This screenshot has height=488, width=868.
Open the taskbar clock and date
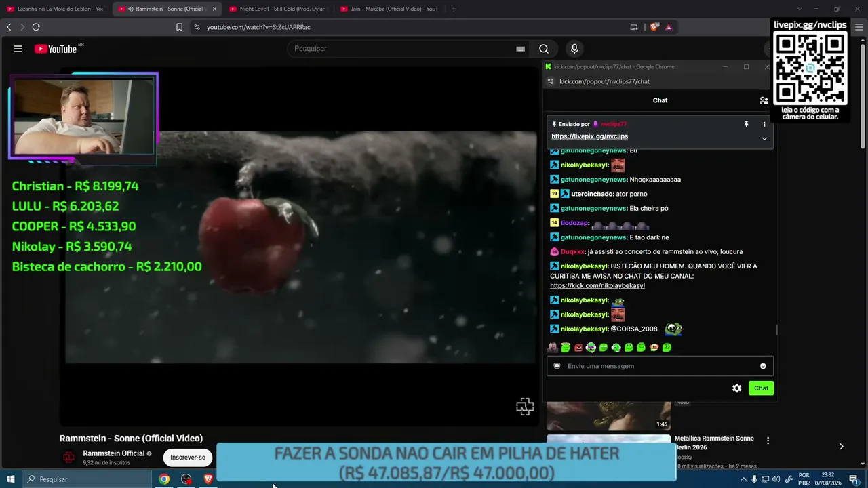point(827,479)
